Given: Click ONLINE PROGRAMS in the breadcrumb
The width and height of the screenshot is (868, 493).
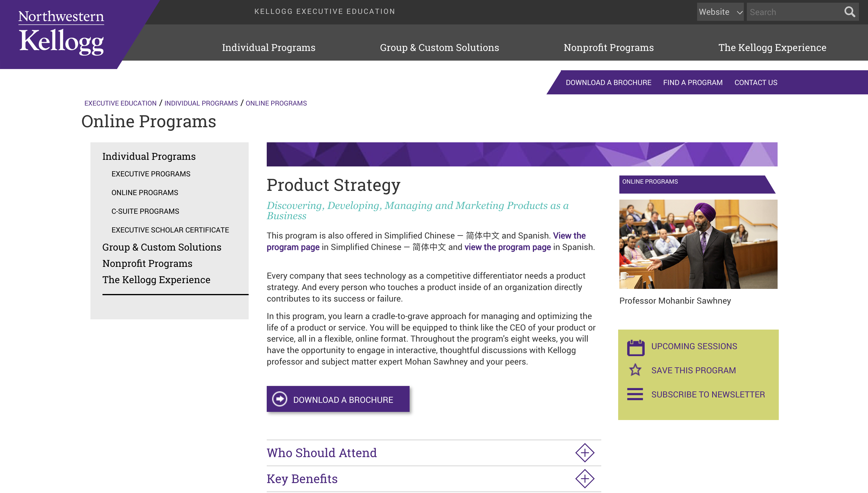Looking at the screenshot, I should click(276, 103).
